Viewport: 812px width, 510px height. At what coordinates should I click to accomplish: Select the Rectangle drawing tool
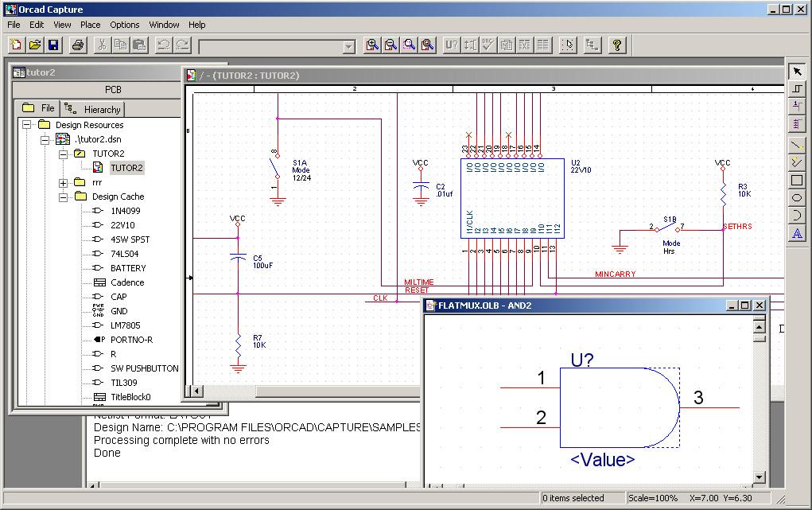click(x=797, y=181)
